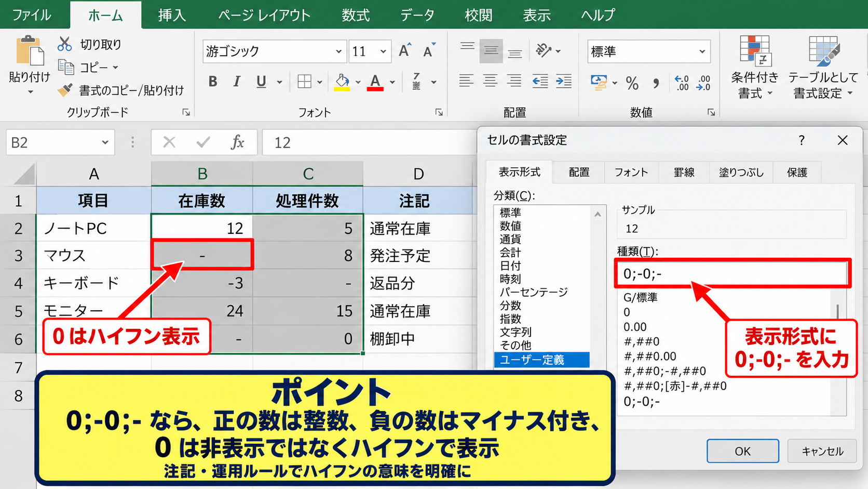This screenshot has width=868, height=489.
Task: Click the Paste (貼り付け) clipboard icon
Action: tap(30, 51)
